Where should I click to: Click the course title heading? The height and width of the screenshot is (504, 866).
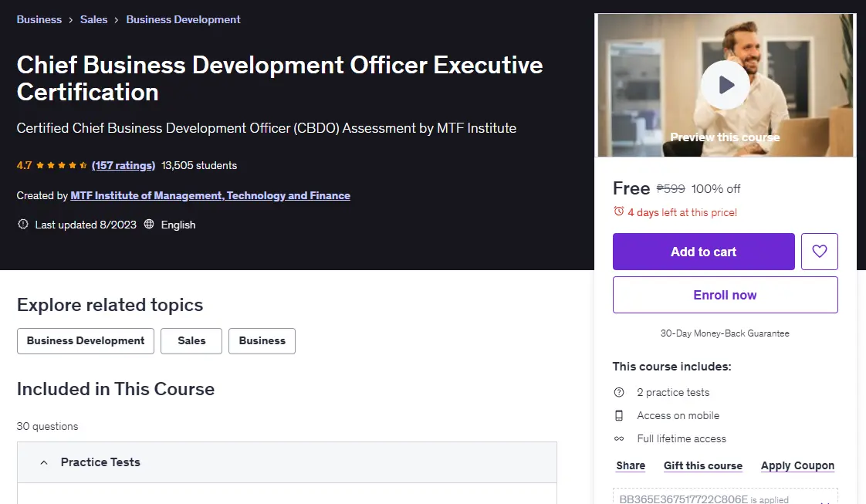coord(279,79)
